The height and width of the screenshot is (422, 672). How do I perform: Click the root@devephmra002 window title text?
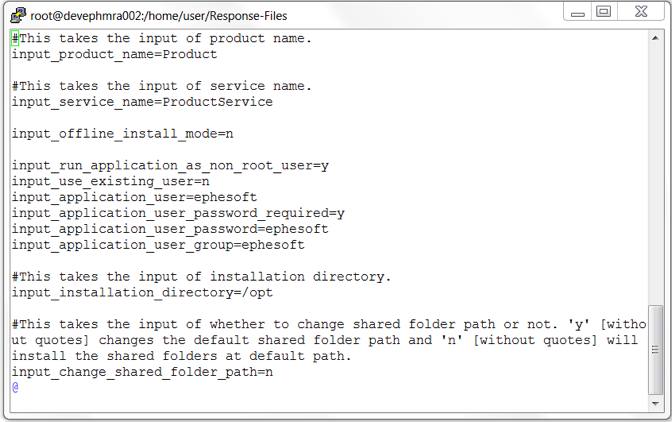[x=151, y=15]
